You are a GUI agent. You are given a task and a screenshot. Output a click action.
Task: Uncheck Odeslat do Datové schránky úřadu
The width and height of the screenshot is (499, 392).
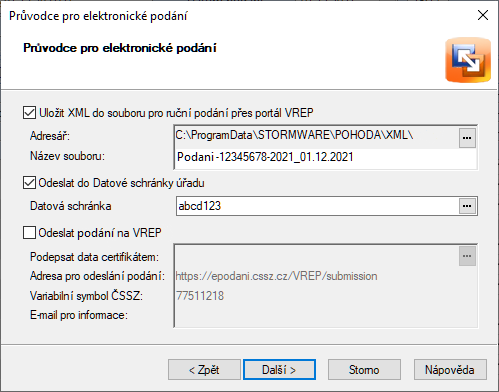[x=29, y=183]
